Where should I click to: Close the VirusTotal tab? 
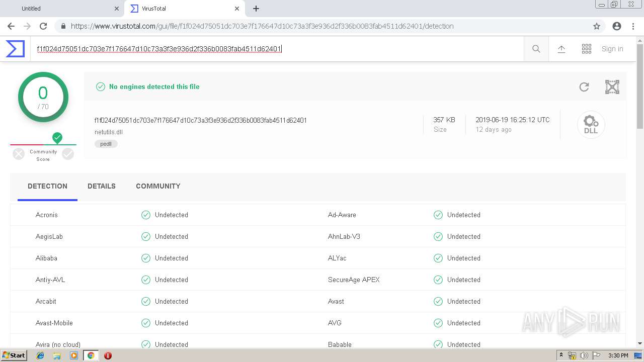pyautogui.click(x=237, y=9)
